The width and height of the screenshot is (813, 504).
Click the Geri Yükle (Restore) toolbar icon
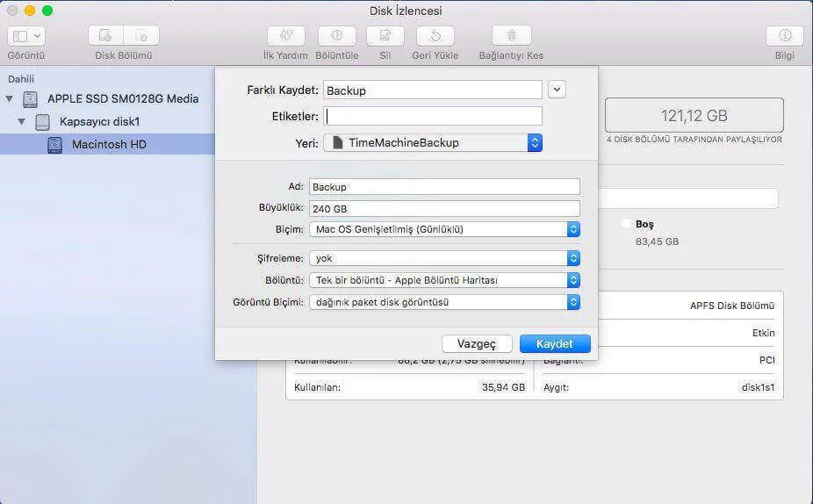pyautogui.click(x=435, y=36)
